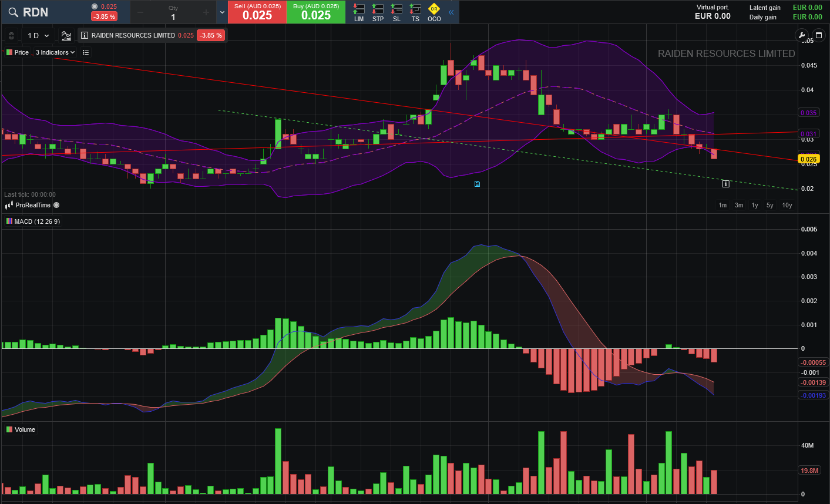Viewport: 830px width, 504px height.
Task: Click the purple 0.035 Bollinger value tag
Action: point(809,113)
